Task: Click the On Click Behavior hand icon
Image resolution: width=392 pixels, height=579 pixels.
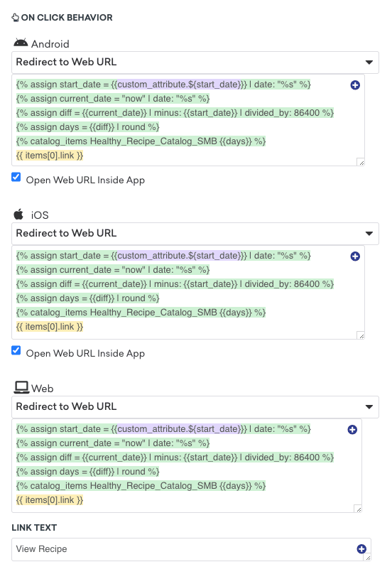Action: coord(15,17)
